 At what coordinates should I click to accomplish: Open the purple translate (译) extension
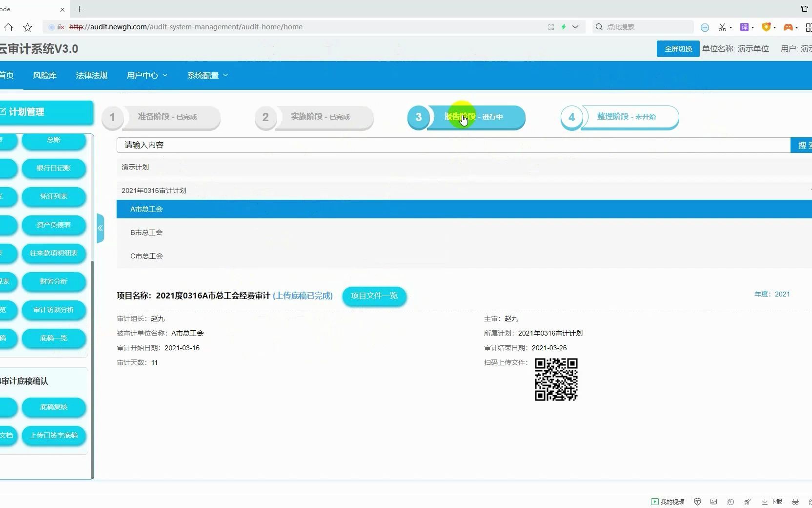point(744,27)
